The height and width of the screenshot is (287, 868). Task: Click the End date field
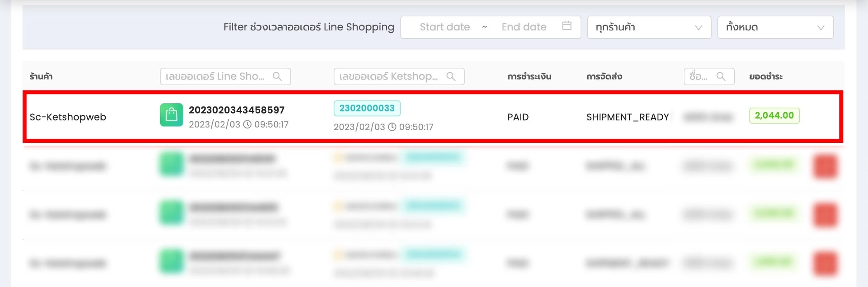pyautogui.click(x=524, y=27)
